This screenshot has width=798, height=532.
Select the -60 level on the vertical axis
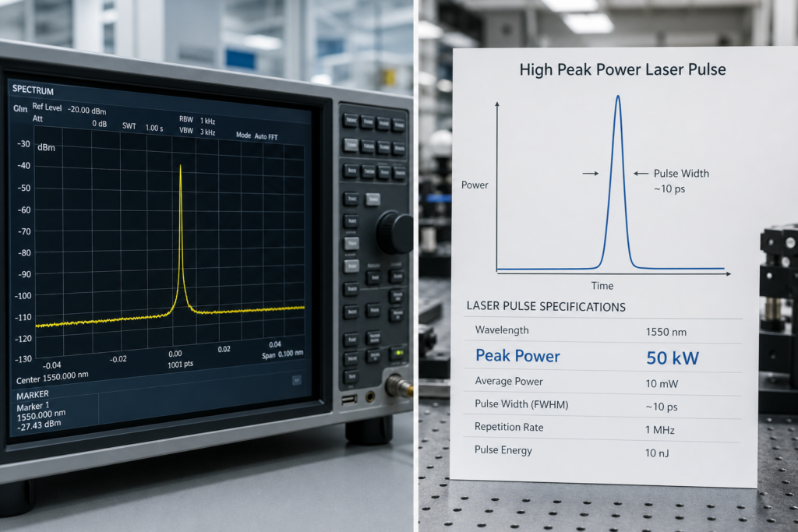coord(23,210)
